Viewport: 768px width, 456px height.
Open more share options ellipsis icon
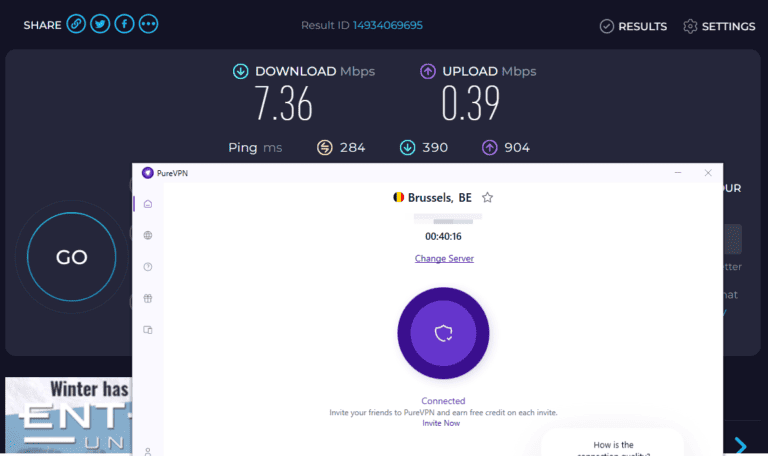148,24
